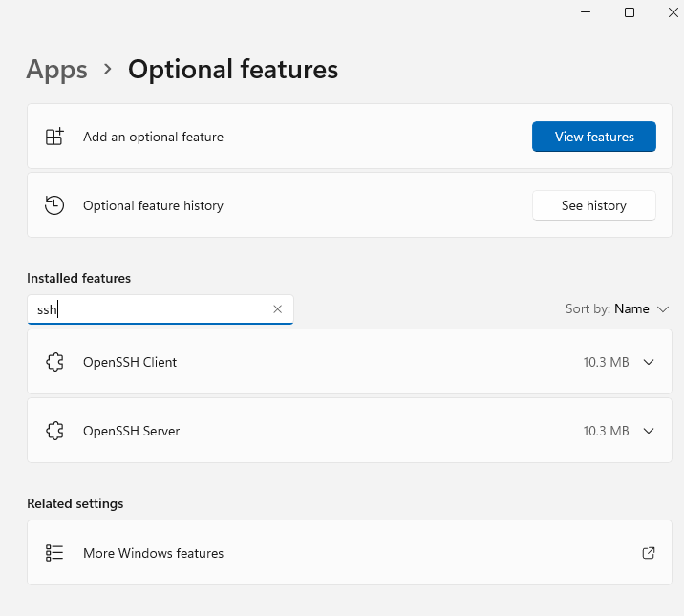The image size is (684, 616).
Task: Click the external link icon for More Windows features
Action: pos(649,553)
